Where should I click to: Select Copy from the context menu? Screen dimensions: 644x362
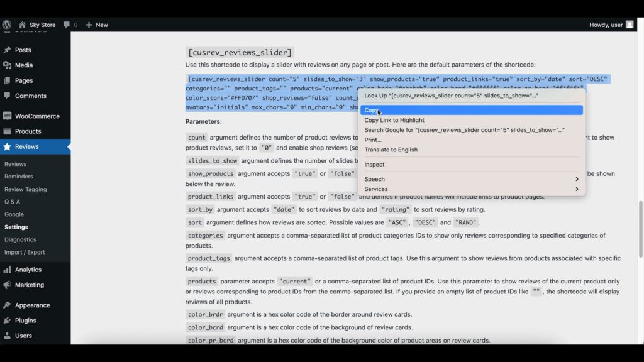[x=372, y=110]
